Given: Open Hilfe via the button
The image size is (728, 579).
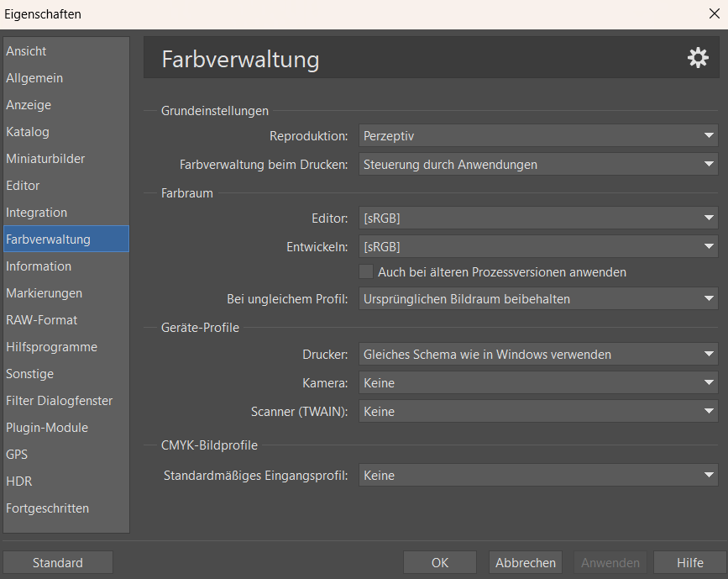Looking at the screenshot, I should (690, 563).
